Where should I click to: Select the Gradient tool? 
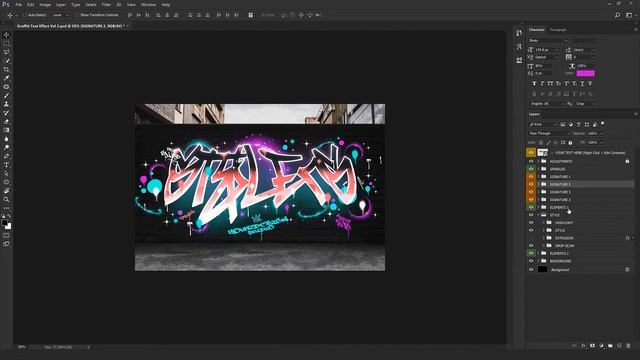click(x=7, y=130)
